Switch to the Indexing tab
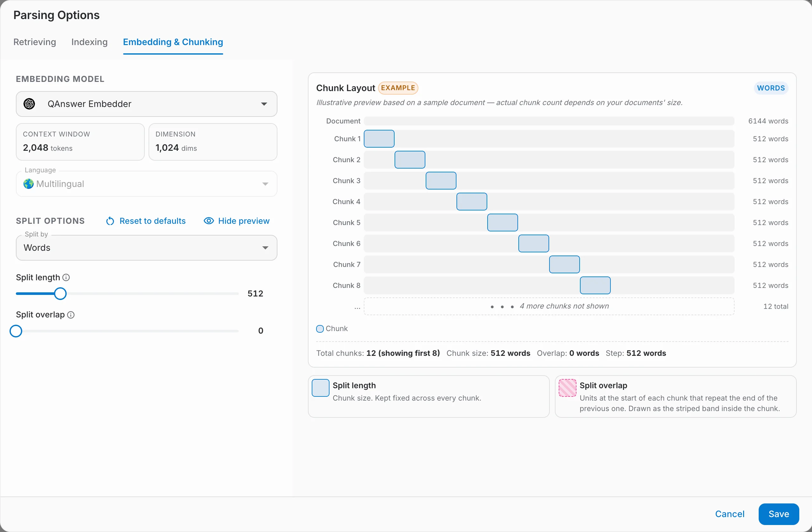 point(90,42)
